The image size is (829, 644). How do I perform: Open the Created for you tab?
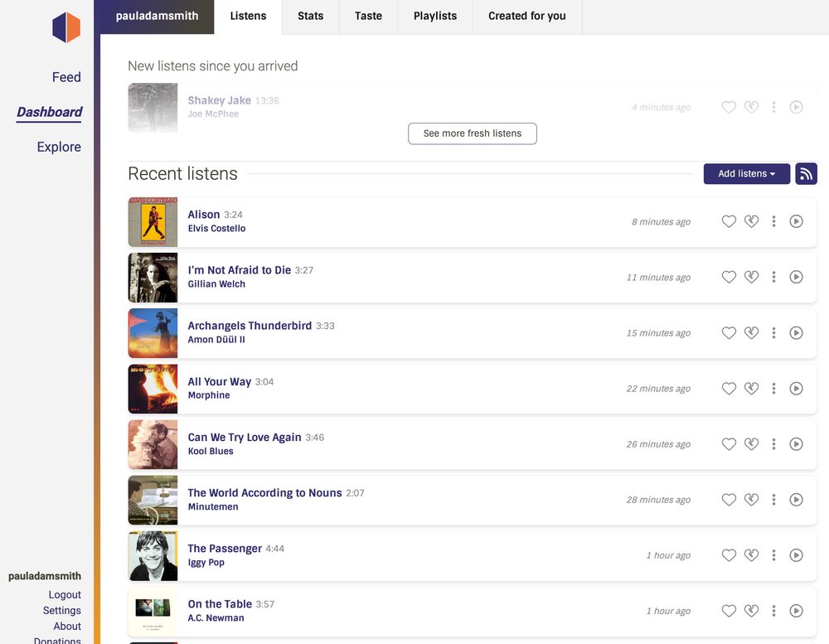(527, 17)
